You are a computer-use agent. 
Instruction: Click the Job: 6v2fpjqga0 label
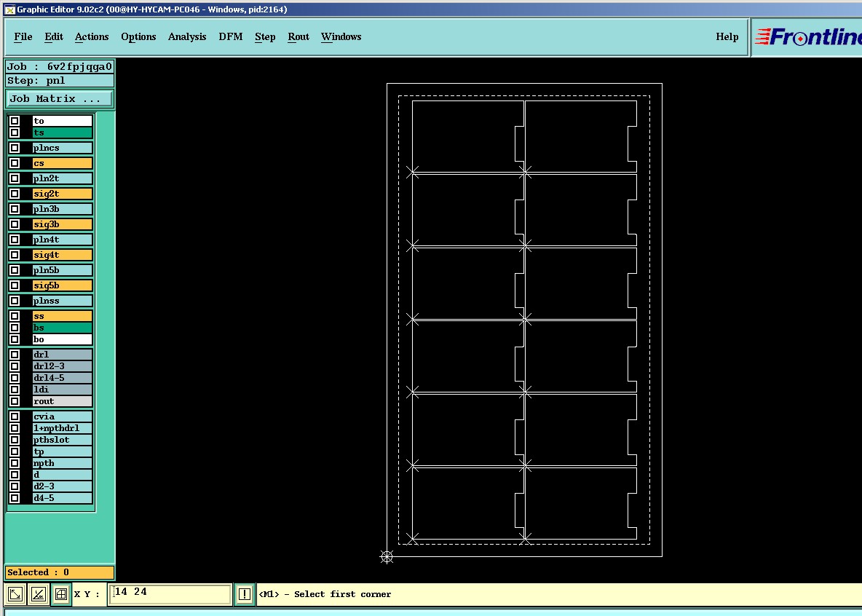point(60,66)
